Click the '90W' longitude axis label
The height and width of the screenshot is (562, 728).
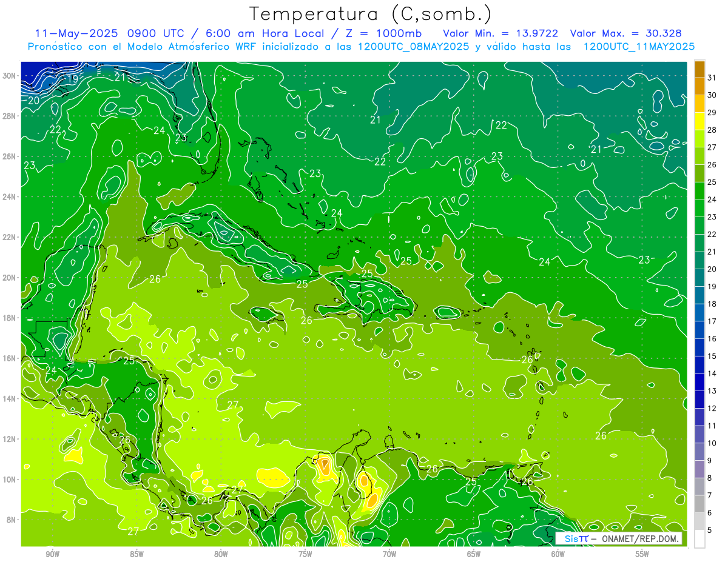click(x=53, y=554)
